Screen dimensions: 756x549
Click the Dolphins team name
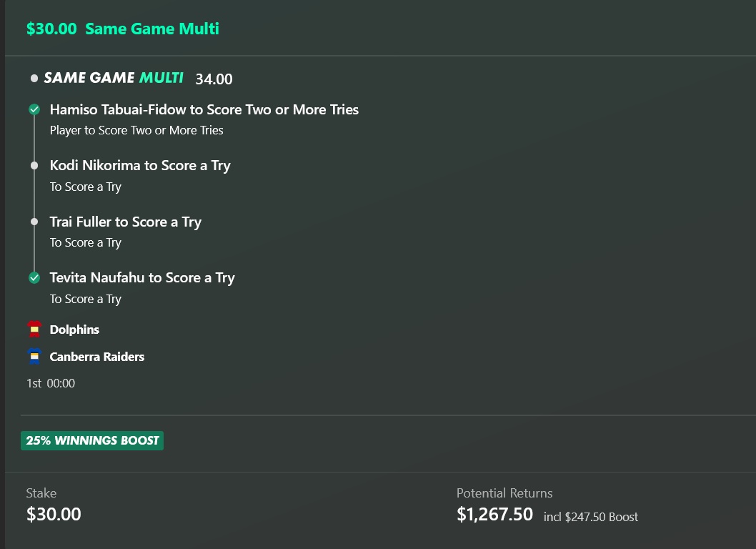tap(74, 330)
